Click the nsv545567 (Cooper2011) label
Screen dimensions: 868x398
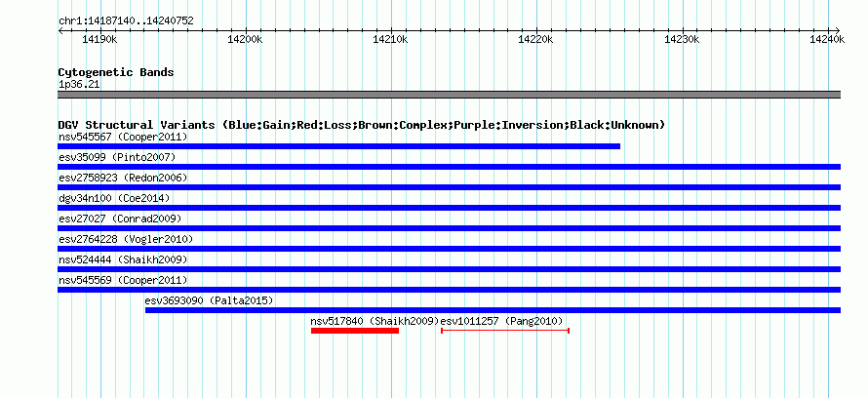click(123, 137)
